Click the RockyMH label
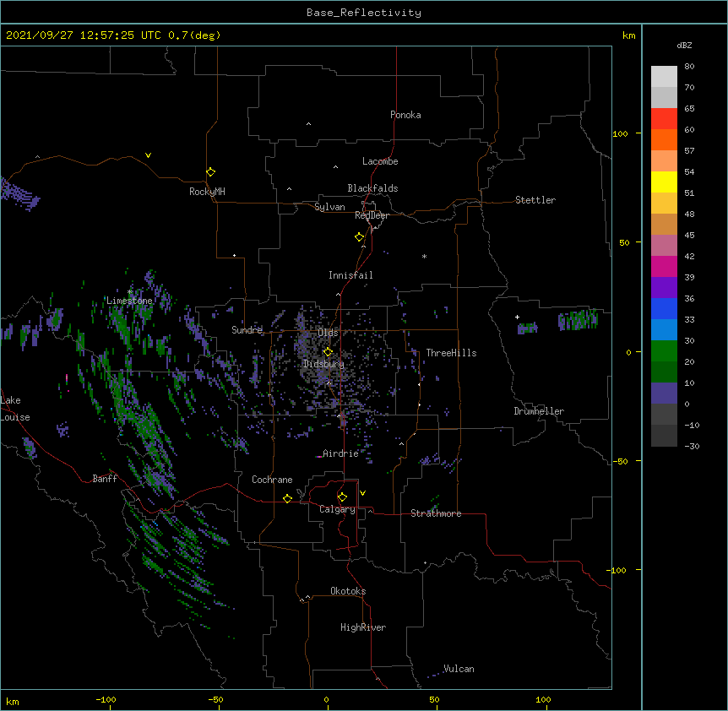The height and width of the screenshot is (711, 728). pyautogui.click(x=207, y=192)
